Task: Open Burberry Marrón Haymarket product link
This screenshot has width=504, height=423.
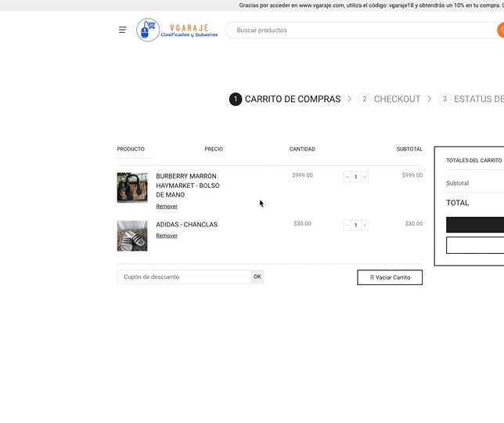Action: [x=188, y=186]
